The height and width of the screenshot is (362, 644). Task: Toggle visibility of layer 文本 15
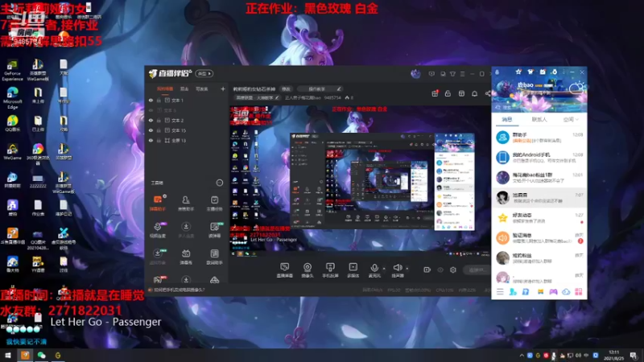151,130
